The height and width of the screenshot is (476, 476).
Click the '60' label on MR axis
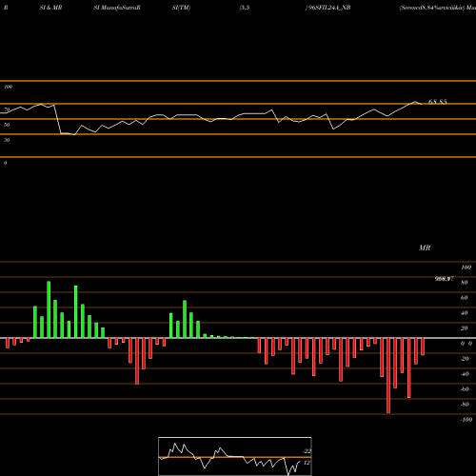point(465,298)
